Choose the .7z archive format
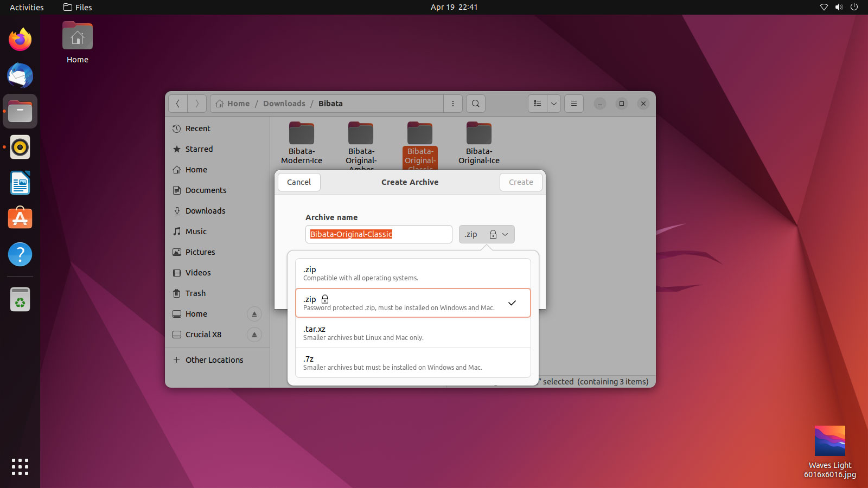Screen dimensions: 868x488 413,362
